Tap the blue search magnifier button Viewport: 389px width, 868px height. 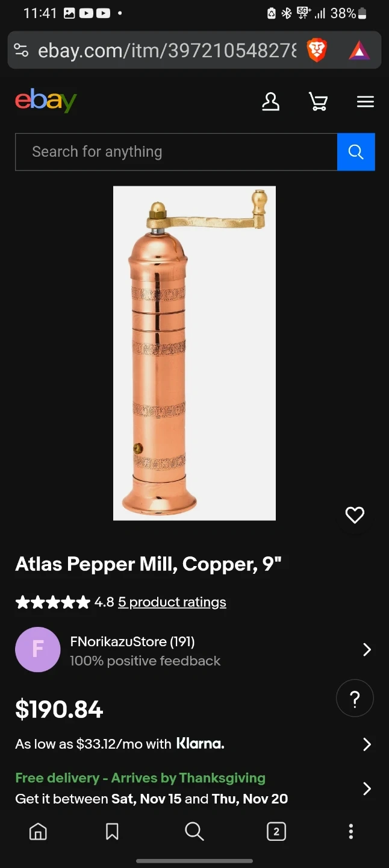356,152
